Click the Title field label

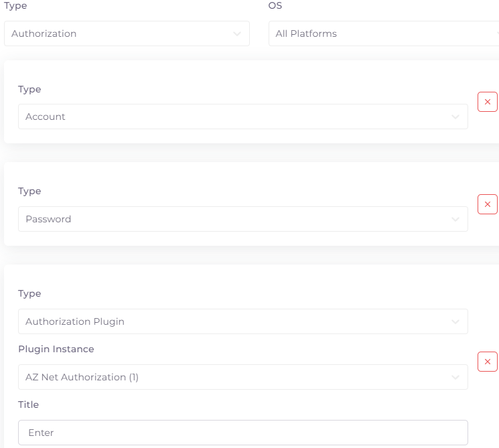coord(28,404)
